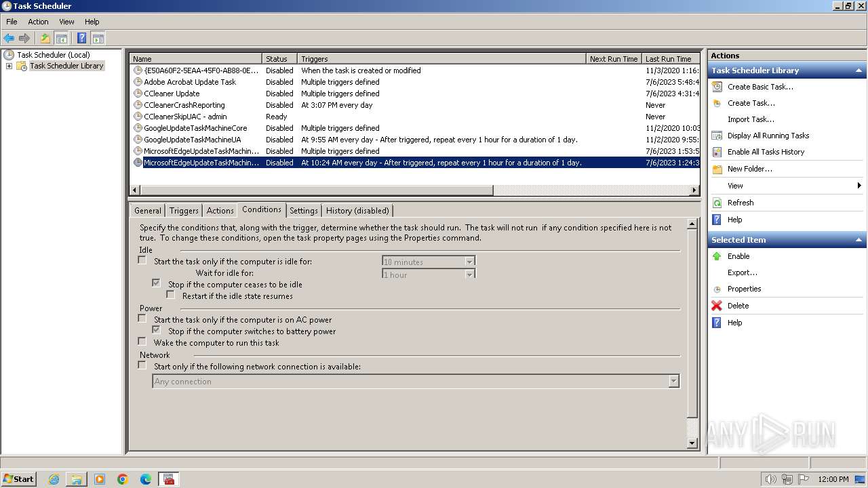Click the Help icon under Selected Item
The image size is (868, 488).
tap(717, 323)
